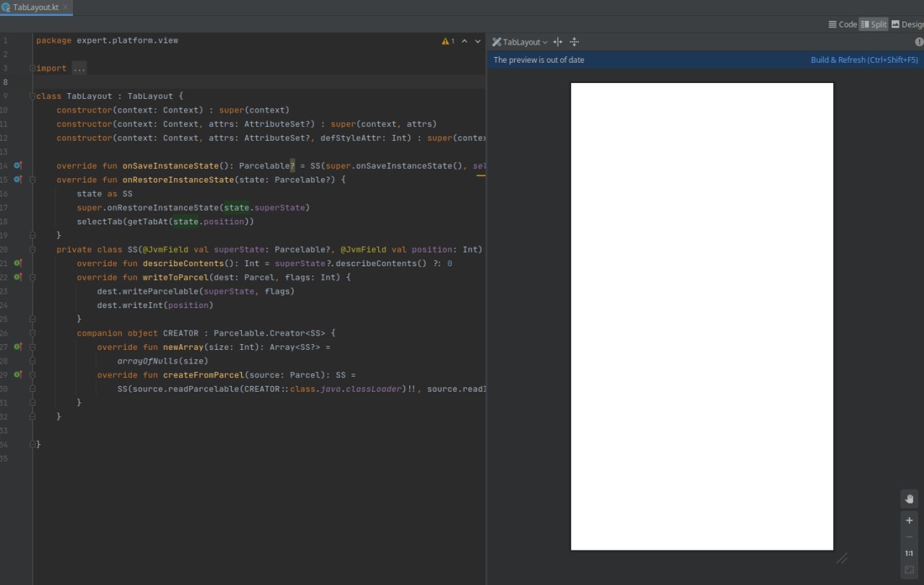The width and height of the screenshot is (924, 585).
Task: Expand the collapsed import block
Action: click(32, 69)
